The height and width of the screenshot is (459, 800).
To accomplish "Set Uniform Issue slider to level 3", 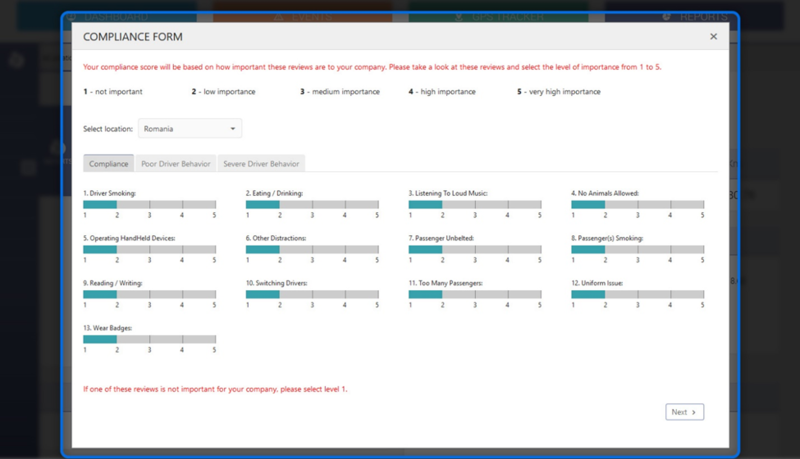I will click(x=638, y=294).
